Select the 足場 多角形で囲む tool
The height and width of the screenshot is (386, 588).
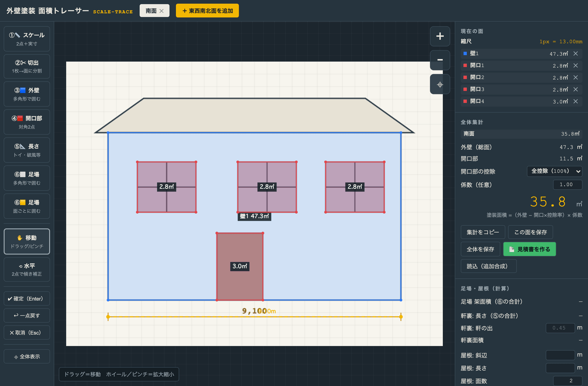pos(27,178)
